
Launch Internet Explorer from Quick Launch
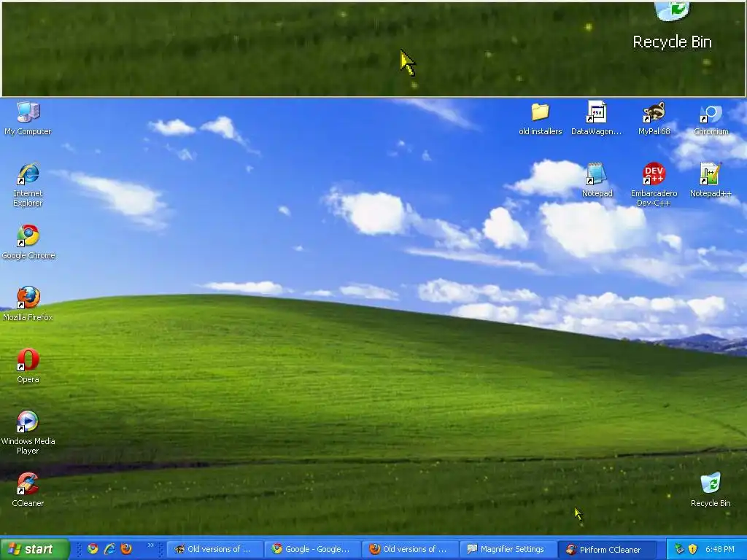click(x=109, y=549)
